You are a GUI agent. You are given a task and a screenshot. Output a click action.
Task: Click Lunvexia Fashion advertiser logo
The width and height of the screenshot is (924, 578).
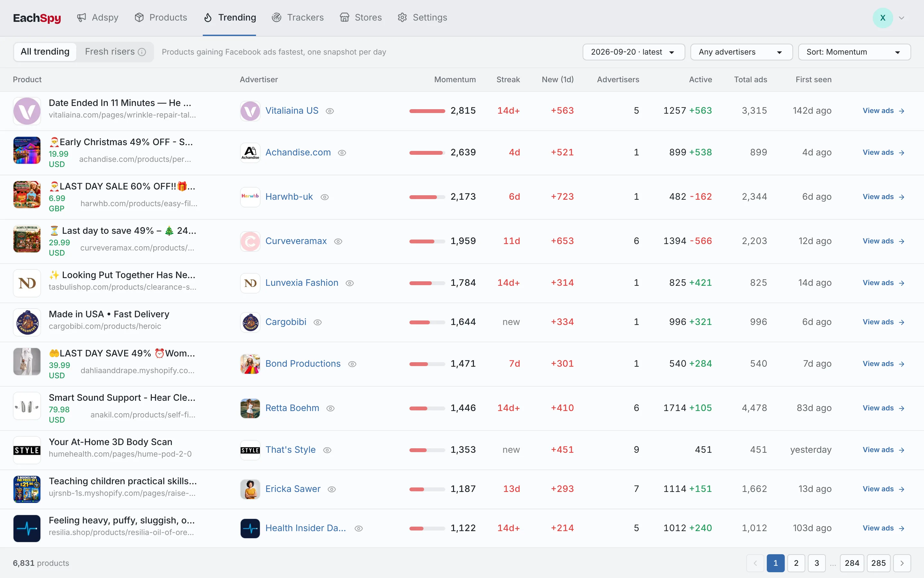250,283
